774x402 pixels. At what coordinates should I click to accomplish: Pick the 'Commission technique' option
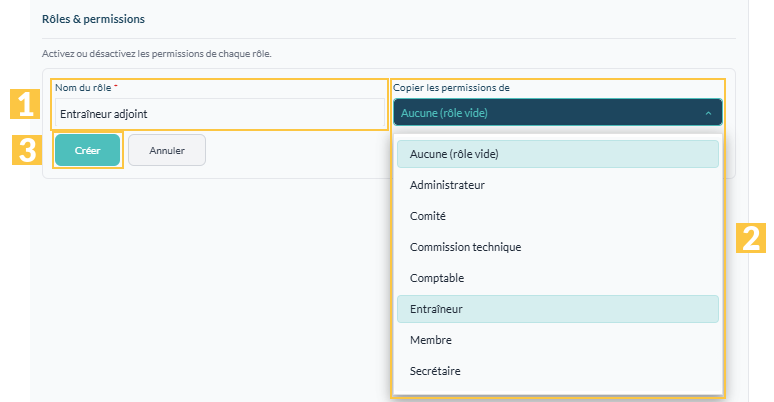tap(558, 247)
